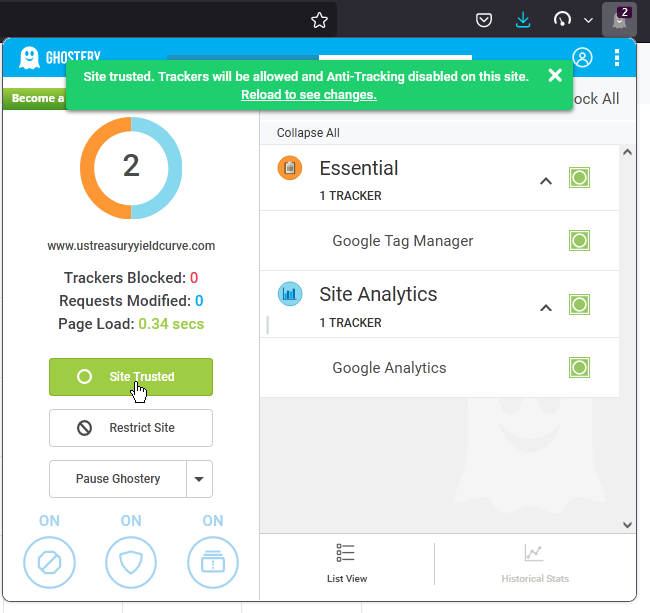Bookmark this page with the star icon
This screenshot has height=613, width=650.
(x=319, y=20)
